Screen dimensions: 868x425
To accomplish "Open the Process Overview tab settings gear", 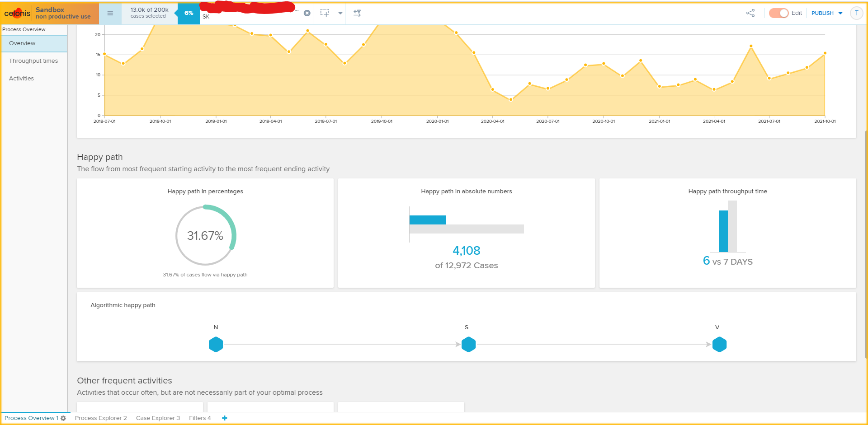I will [x=63, y=418].
